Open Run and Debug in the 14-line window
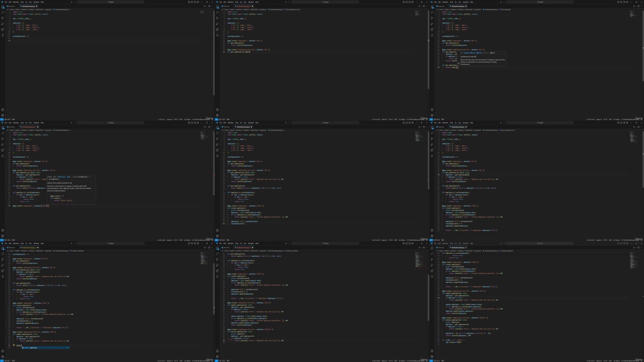The image size is (644, 362). click(3, 24)
